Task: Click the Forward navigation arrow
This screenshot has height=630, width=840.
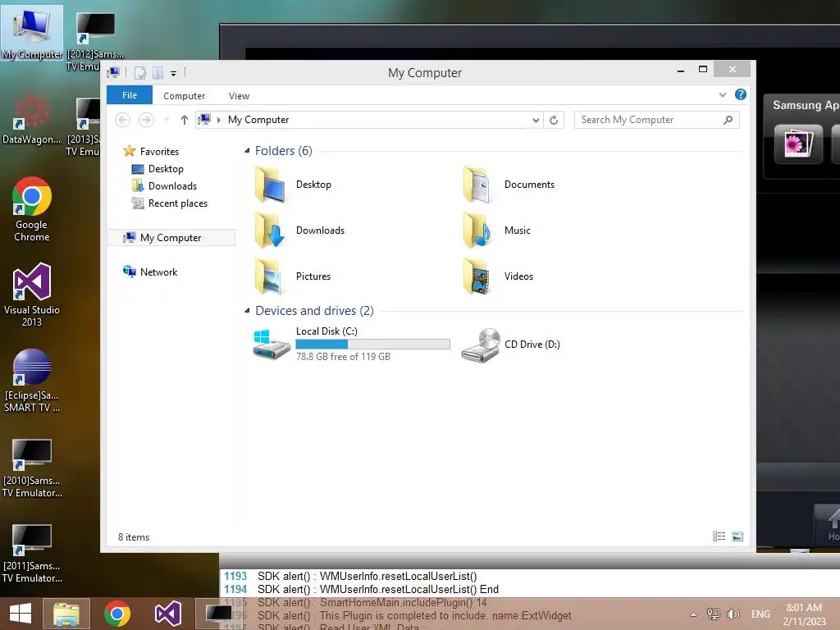Action: pos(146,120)
